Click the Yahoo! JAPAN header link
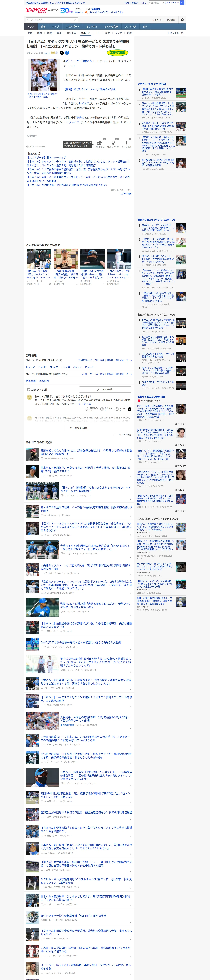Image resolution: width=210 pixels, height=980 pixels. click(x=131, y=3)
